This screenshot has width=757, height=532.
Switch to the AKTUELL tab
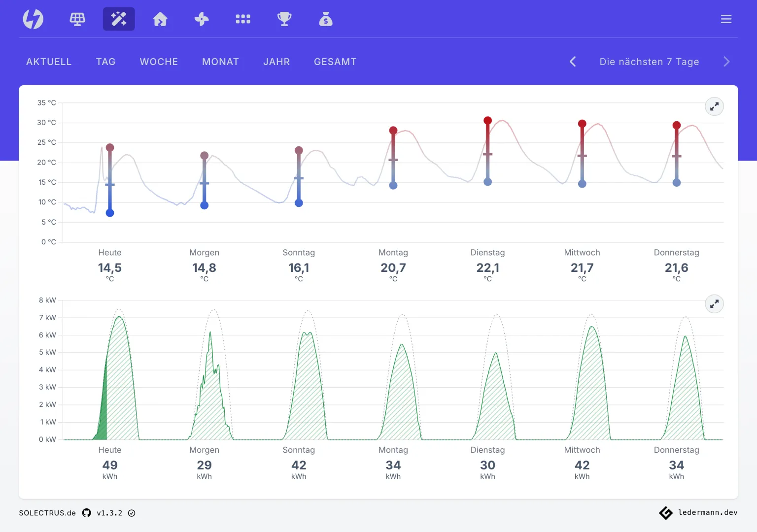coord(49,62)
